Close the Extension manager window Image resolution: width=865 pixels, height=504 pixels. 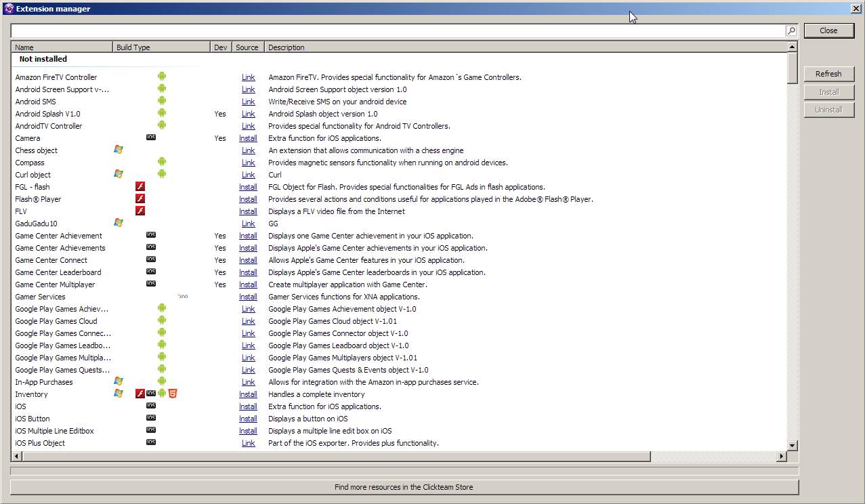pyautogui.click(x=856, y=9)
